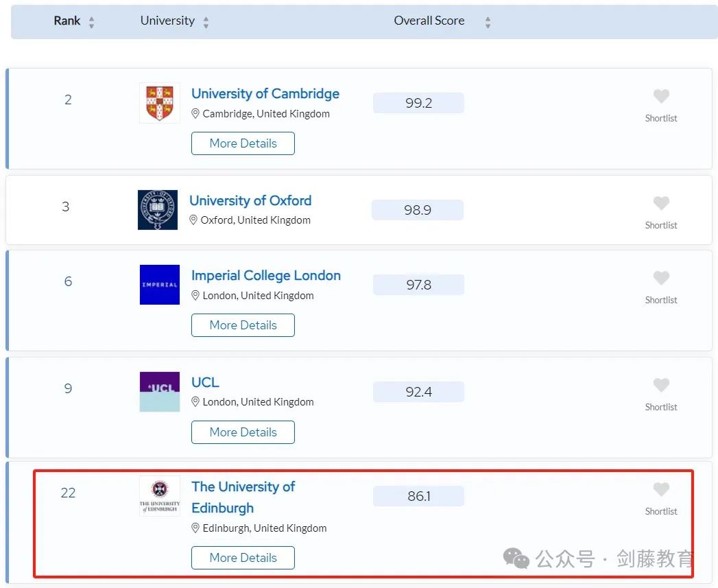The image size is (718, 588).
Task: Open University of Oxford link
Action: tap(250, 200)
